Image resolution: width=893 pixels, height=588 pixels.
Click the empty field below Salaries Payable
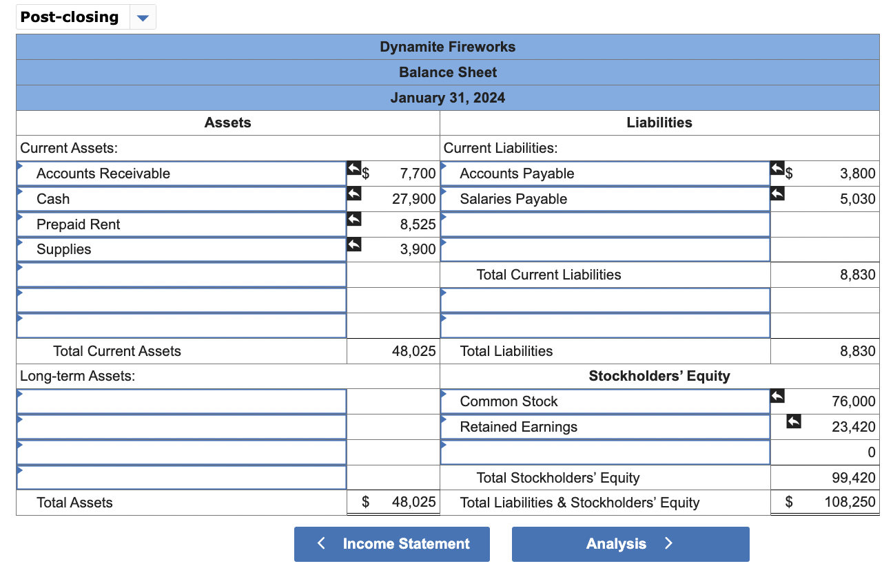605,224
